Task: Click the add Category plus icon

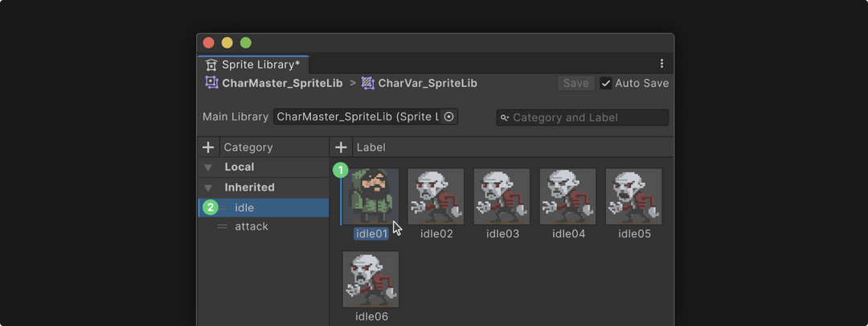Action: click(208, 147)
